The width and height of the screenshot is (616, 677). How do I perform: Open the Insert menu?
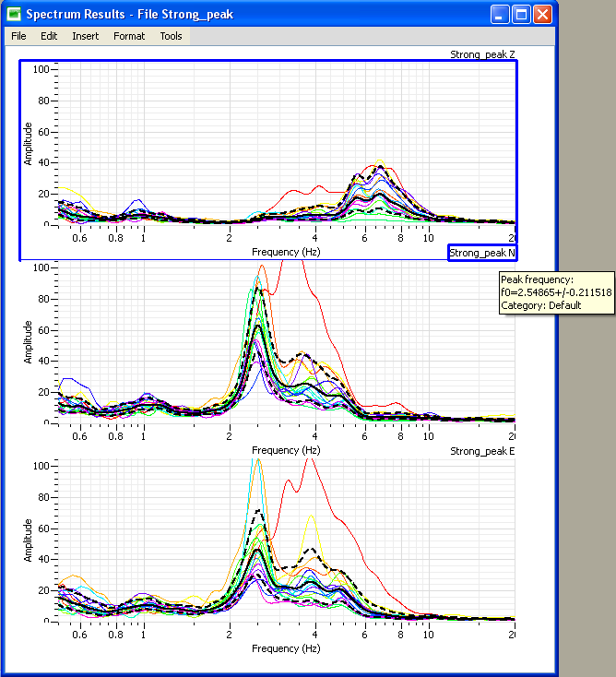point(86,37)
